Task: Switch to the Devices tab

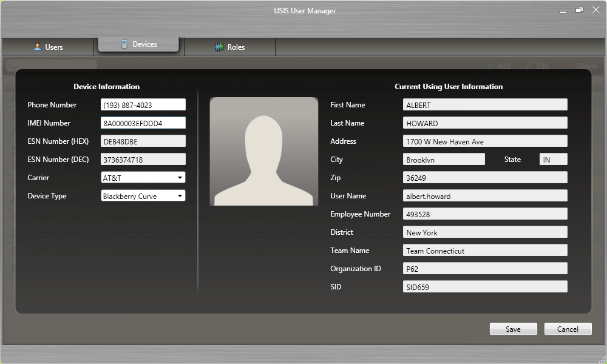Action: pos(138,44)
